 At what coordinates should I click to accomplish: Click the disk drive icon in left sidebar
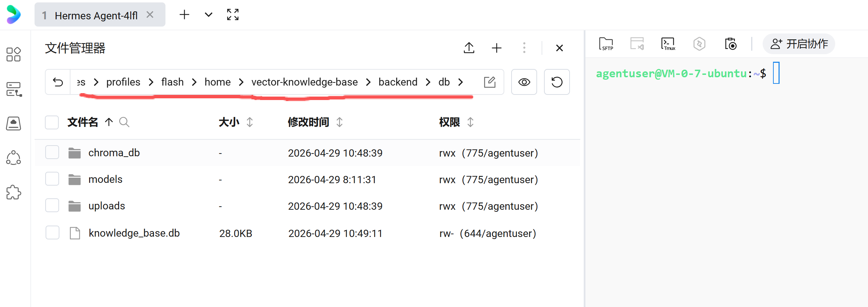pyautogui.click(x=13, y=123)
